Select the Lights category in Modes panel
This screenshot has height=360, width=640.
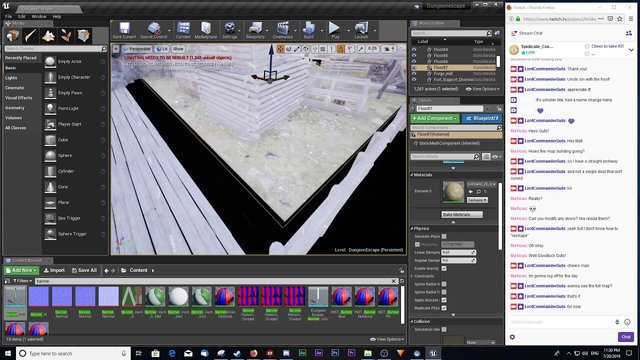(11, 78)
